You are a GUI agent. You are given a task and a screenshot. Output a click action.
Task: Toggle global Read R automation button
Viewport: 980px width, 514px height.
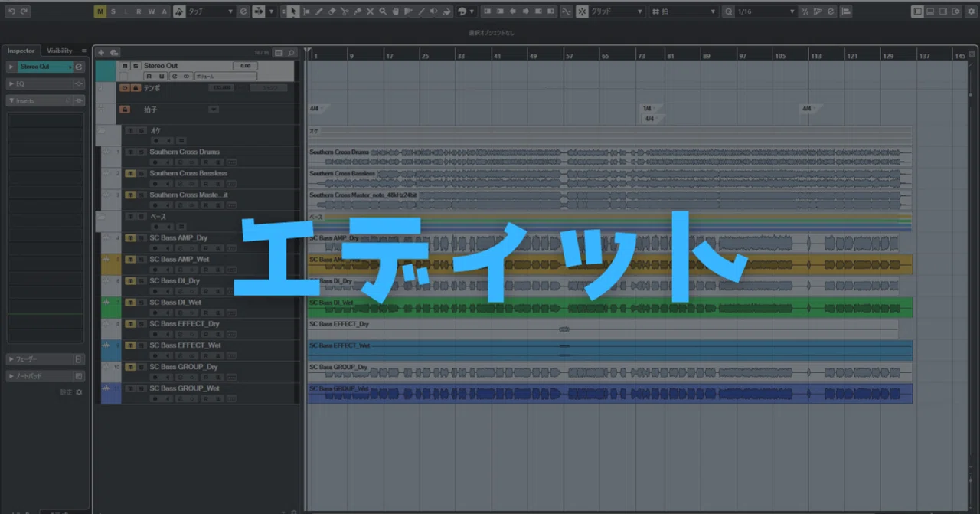click(139, 11)
